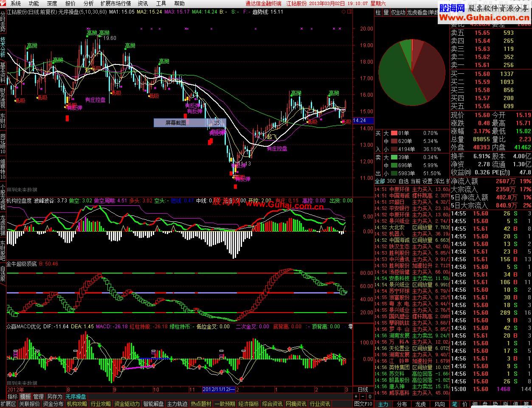The width and height of the screenshot is (532, 408).
Task: Click the 屏幕截图 tooltip box on chart
Action: (x=190, y=123)
